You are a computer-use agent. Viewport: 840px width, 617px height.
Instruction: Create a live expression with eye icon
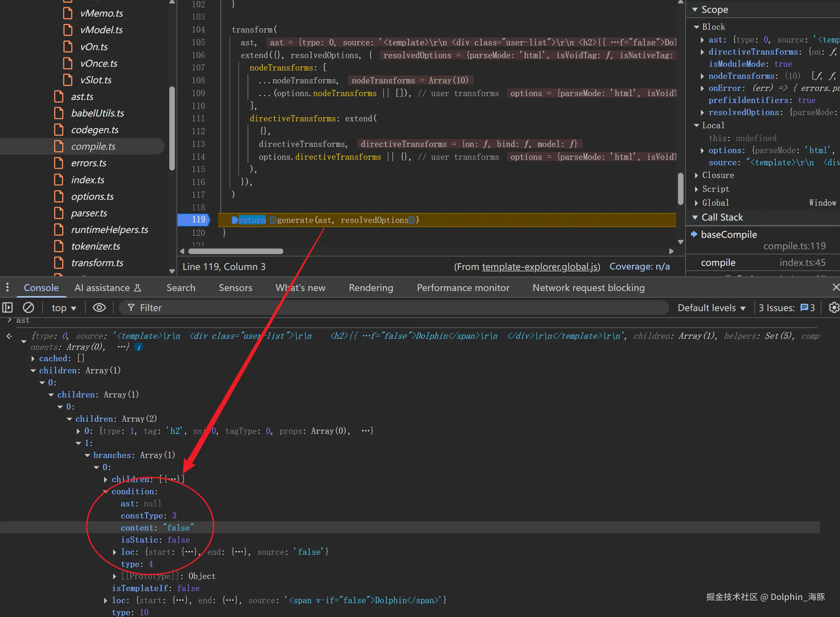pyautogui.click(x=99, y=308)
